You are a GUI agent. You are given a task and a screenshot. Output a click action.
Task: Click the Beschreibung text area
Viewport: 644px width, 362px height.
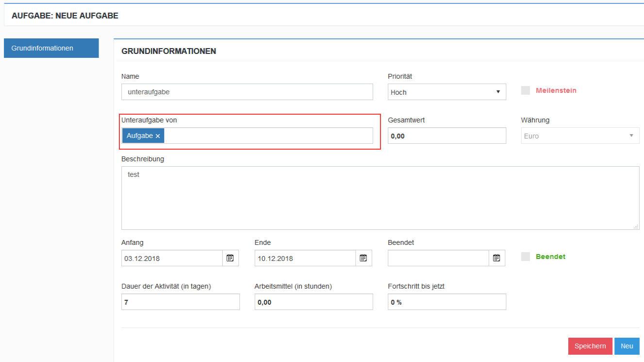point(380,198)
